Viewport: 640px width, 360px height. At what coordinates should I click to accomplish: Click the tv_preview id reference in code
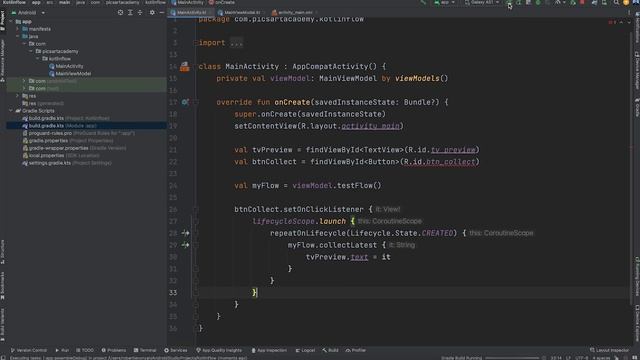coord(453,150)
